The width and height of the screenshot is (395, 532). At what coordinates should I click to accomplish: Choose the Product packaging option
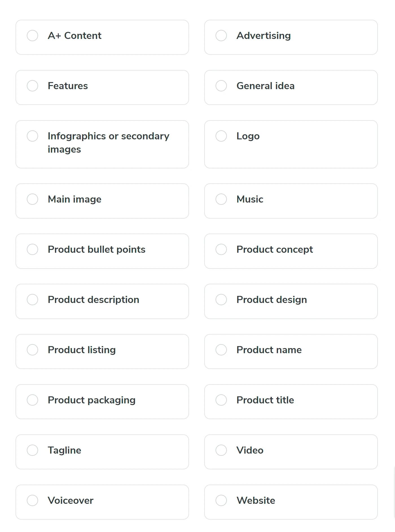[x=32, y=400]
